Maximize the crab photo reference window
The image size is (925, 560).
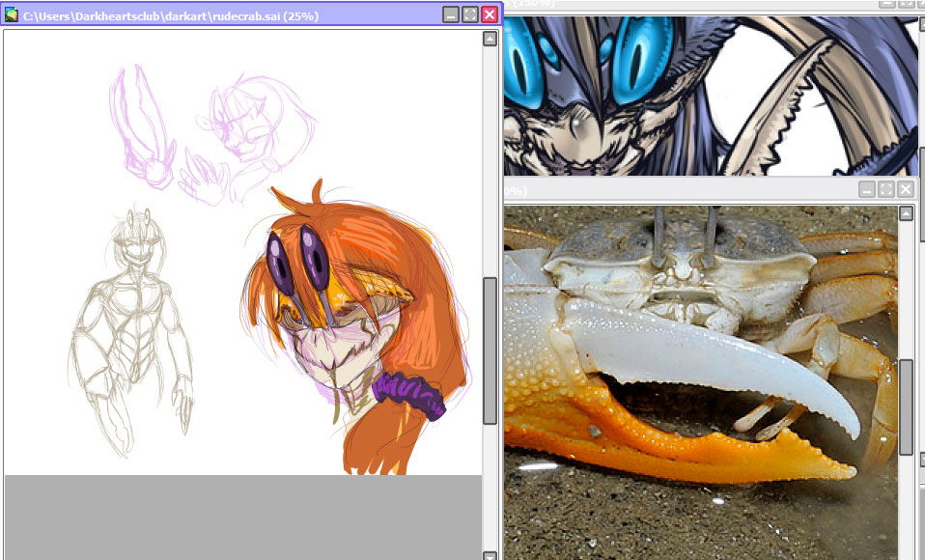tap(886, 189)
